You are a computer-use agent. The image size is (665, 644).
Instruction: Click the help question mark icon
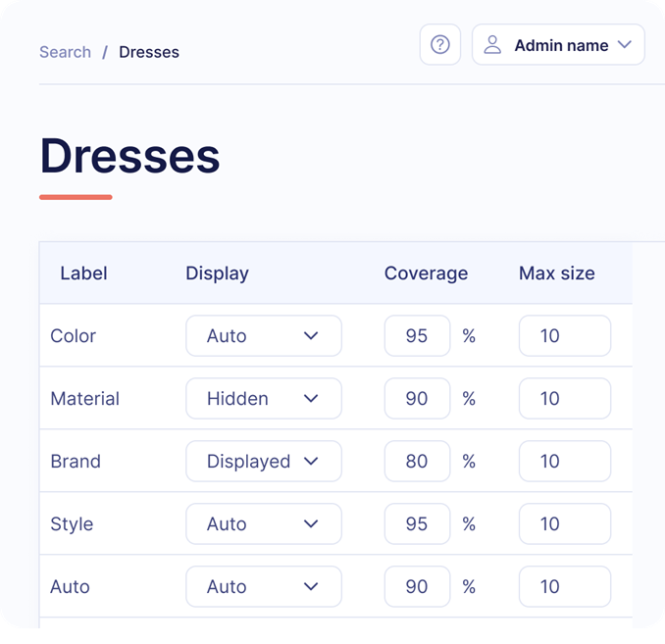[x=440, y=45]
